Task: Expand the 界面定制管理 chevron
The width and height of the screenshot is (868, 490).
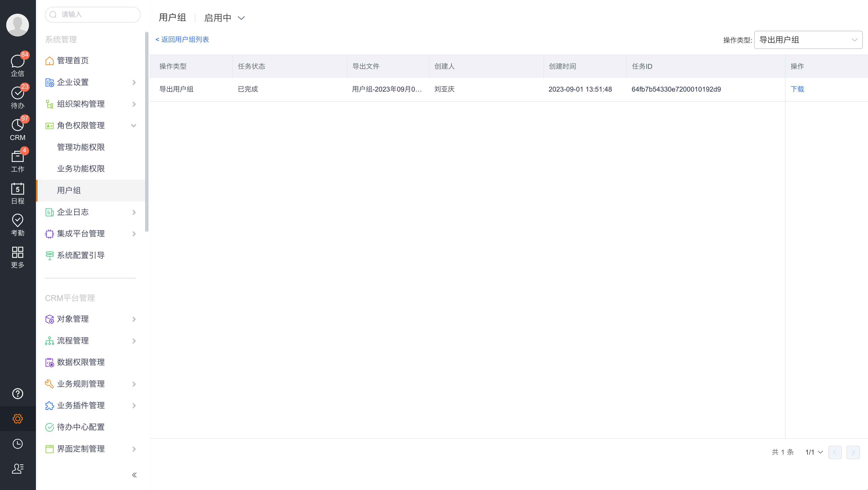Action: (x=134, y=449)
